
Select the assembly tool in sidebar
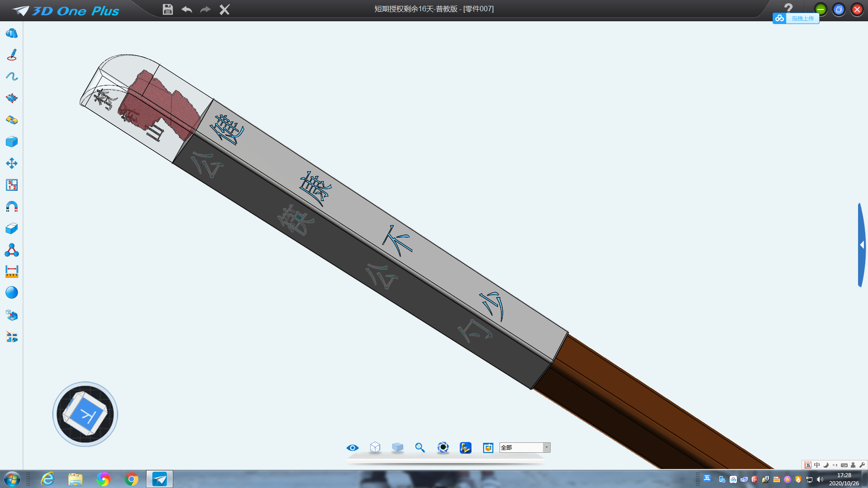tap(11, 250)
